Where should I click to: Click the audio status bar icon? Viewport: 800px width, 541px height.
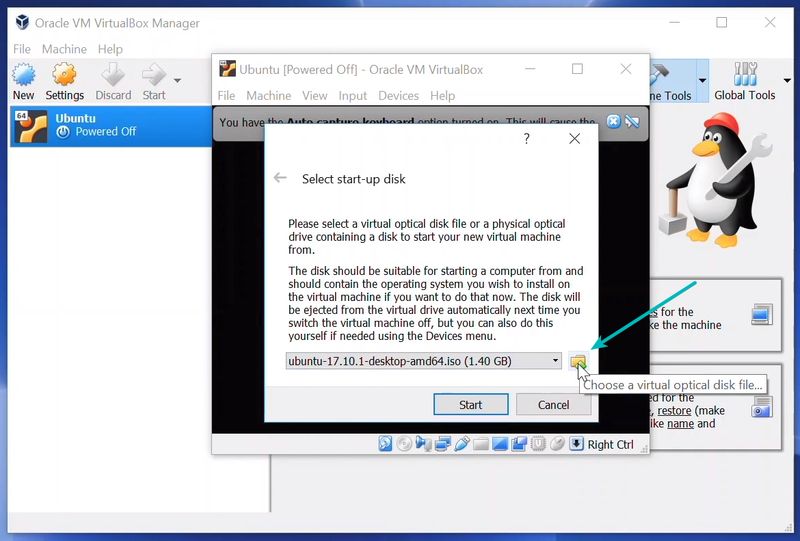423,444
